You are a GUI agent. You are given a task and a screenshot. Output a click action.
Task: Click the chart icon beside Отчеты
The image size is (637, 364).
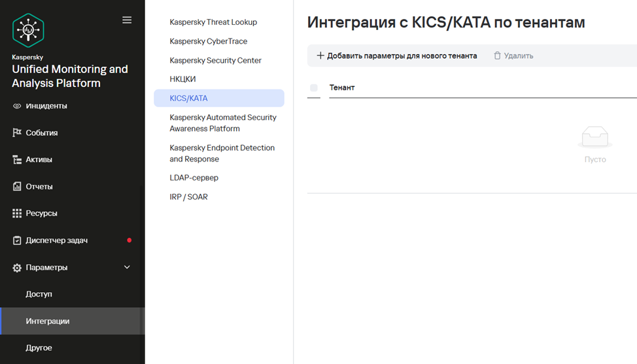click(16, 186)
